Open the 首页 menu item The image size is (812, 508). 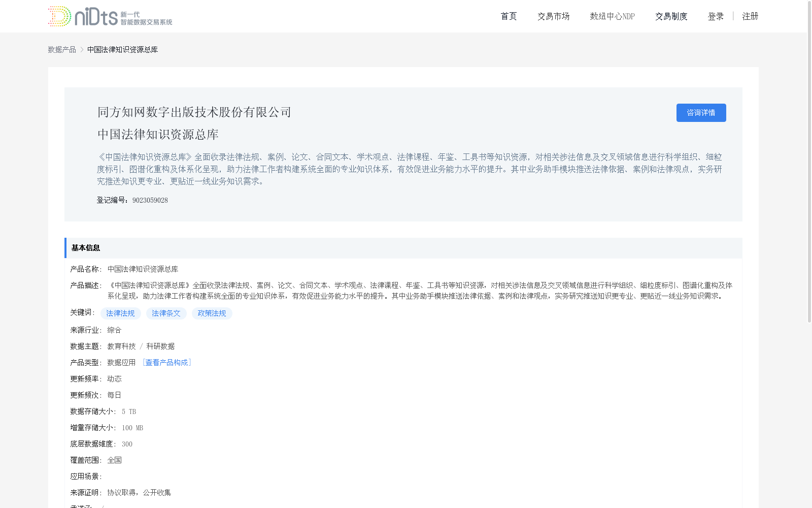tap(509, 16)
